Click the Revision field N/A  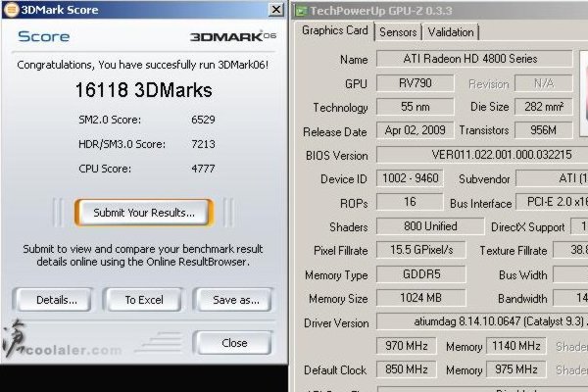tap(543, 83)
